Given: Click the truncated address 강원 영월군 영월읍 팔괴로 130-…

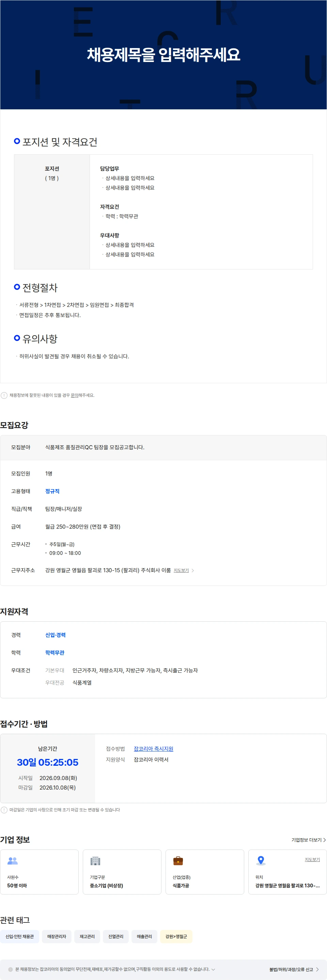Looking at the screenshot, I should 287,885.
